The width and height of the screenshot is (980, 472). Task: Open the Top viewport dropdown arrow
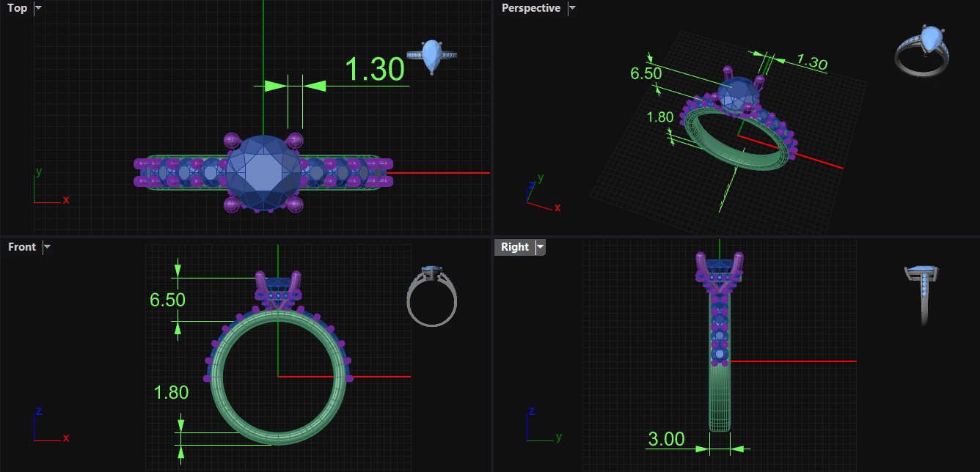click(x=38, y=8)
